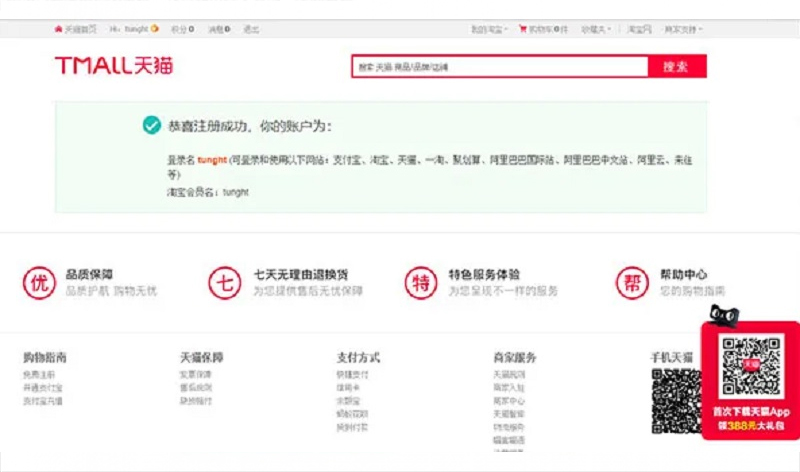Screen dimensions: 800x472
Task: Click the Tmall cat mascot above red popup
Action: pos(724,315)
